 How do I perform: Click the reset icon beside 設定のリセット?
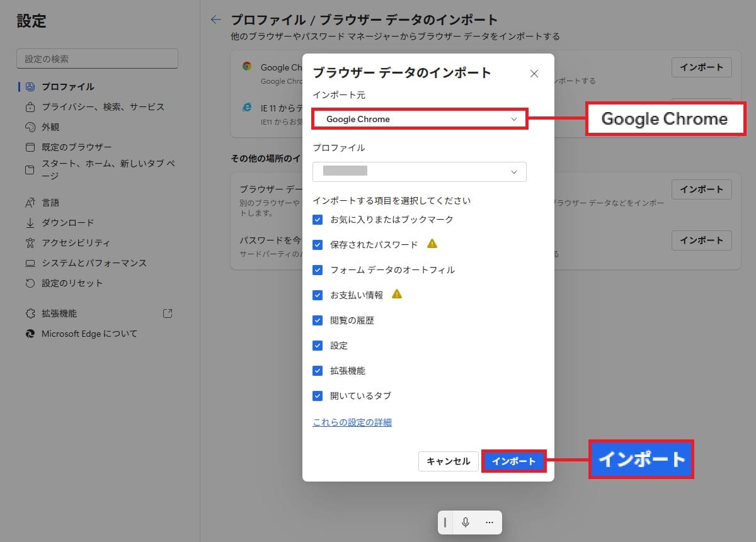30,283
